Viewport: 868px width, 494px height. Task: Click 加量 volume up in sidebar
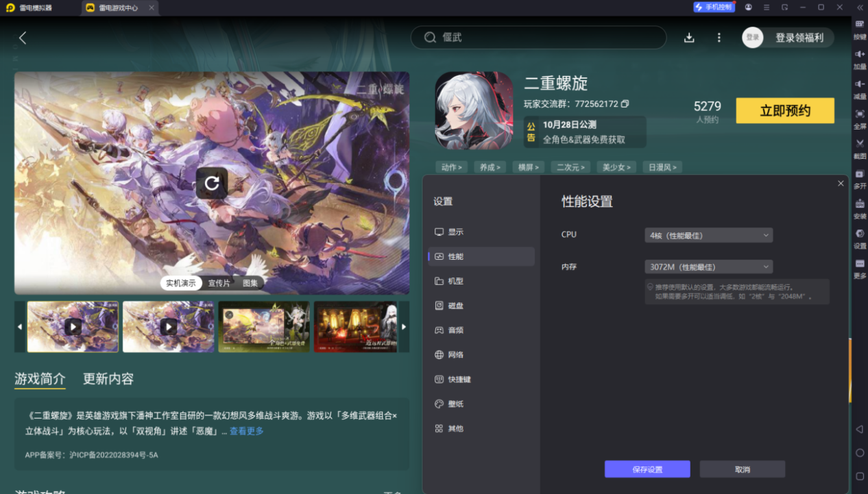860,59
